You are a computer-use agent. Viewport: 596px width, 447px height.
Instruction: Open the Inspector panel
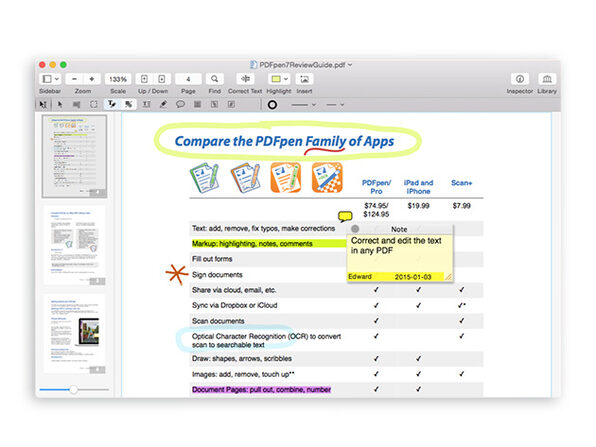tap(520, 79)
